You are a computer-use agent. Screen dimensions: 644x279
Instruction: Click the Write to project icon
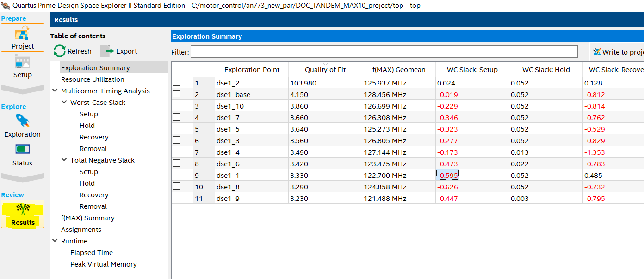pos(597,52)
